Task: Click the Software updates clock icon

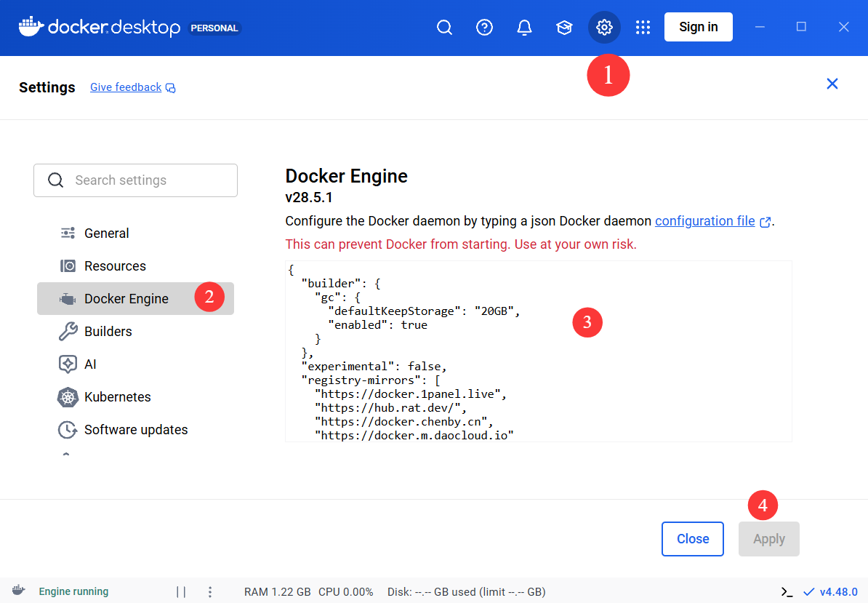Action: click(68, 430)
